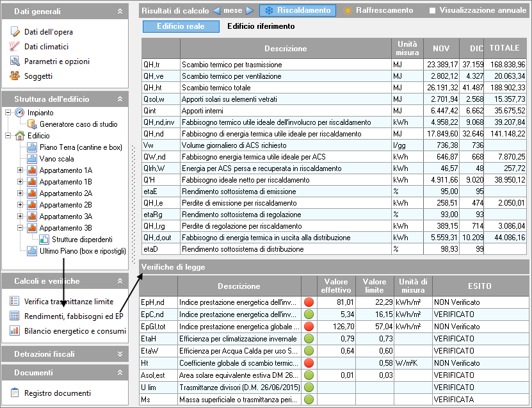Screen dimensions: 532x408
Task: Open Bilancio energetico e consumi chart icon
Action: point(15,331)
